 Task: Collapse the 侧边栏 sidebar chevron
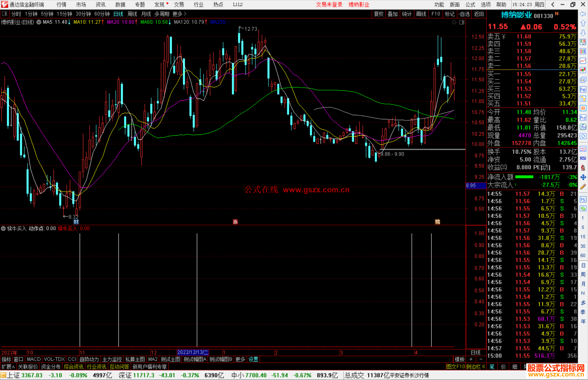(483, 367)
